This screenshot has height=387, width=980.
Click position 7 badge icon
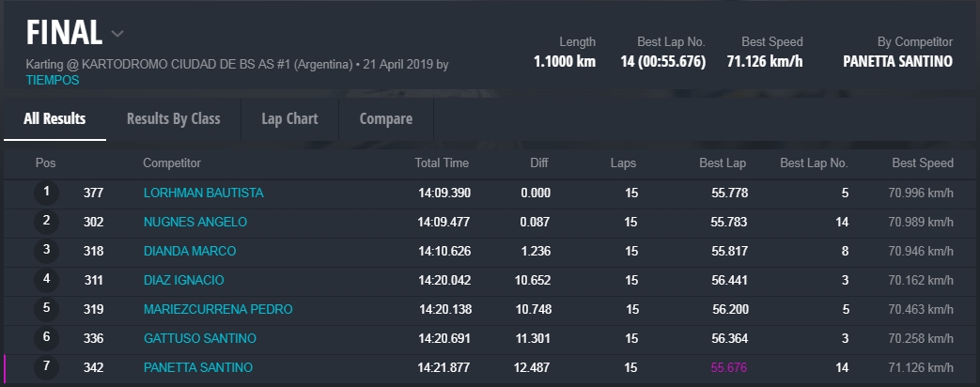click(x=46, y=367)
